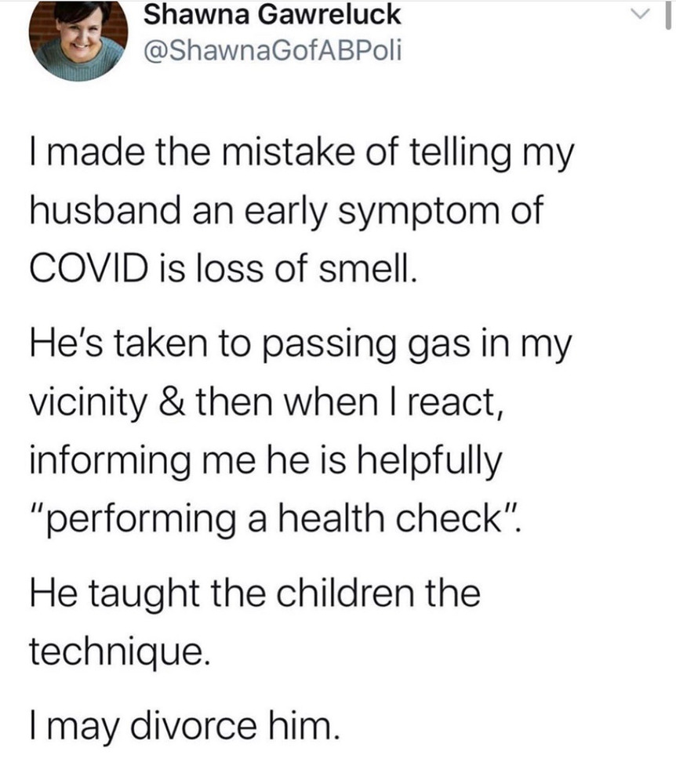Click the line starting "husband an early symptom"
This screenshot has width=676, height=784.
[x=287, y=212]
